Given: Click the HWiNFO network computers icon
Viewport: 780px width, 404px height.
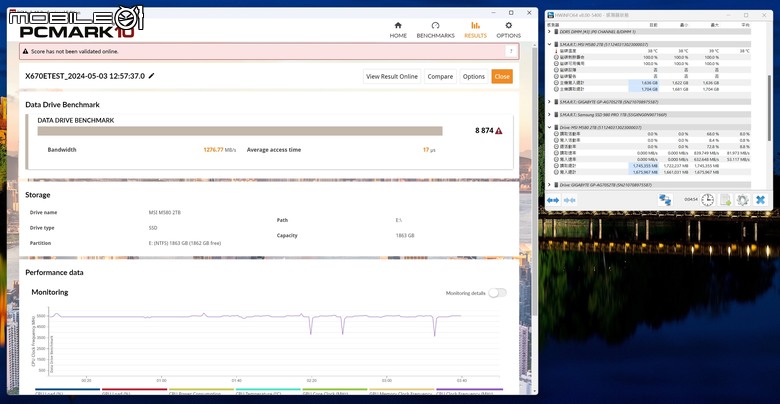Looking at the screenshot, I should pos(665,200).
